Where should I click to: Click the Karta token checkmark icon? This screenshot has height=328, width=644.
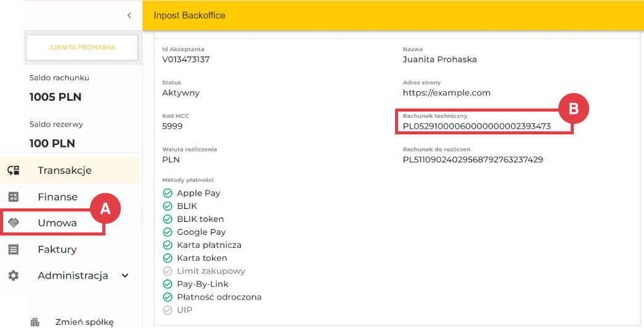point(168,258)
